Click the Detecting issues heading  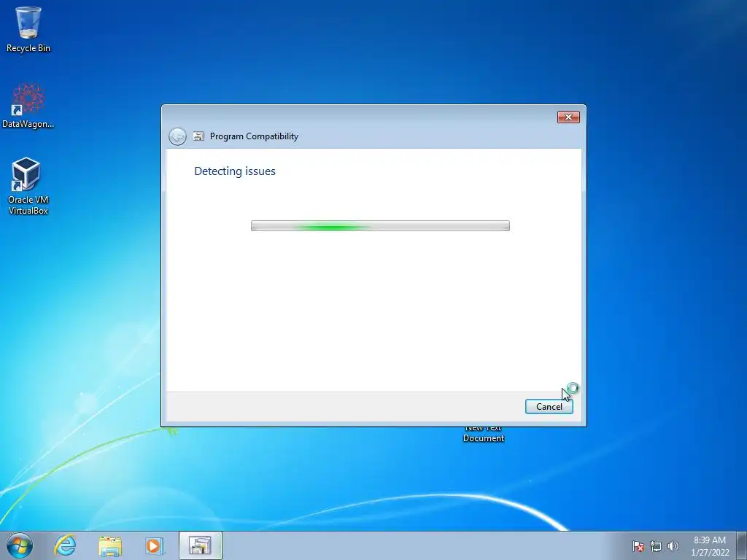(x=235, y=171)
